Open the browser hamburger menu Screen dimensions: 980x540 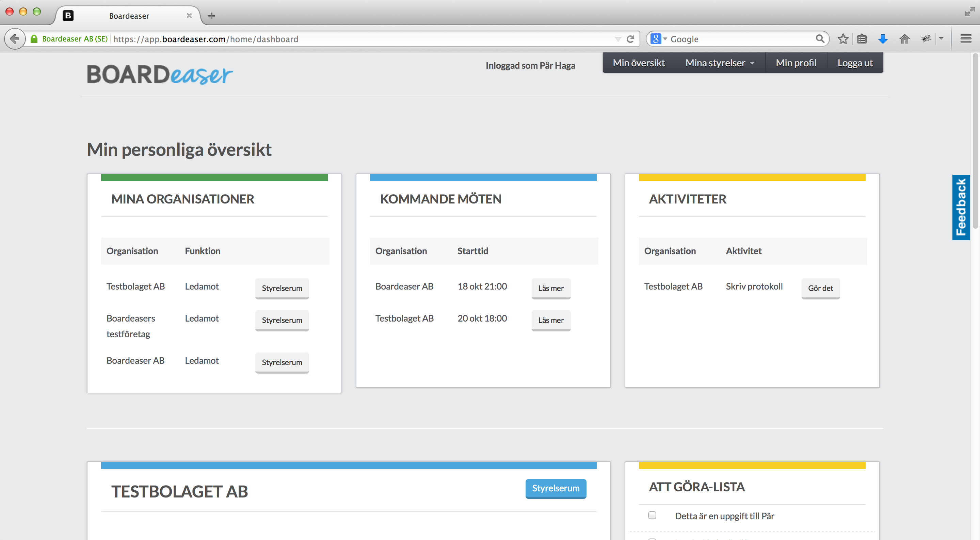click(x=966, y=39)
